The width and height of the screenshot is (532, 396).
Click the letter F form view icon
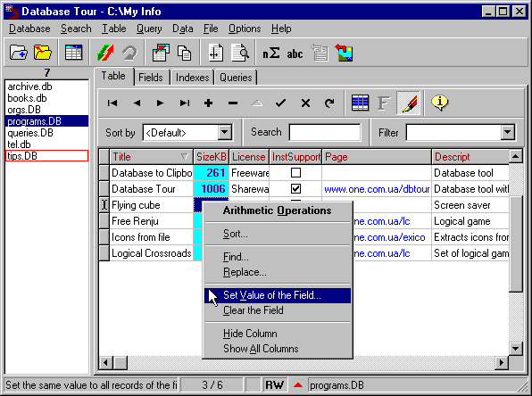[x=384, y=103]
